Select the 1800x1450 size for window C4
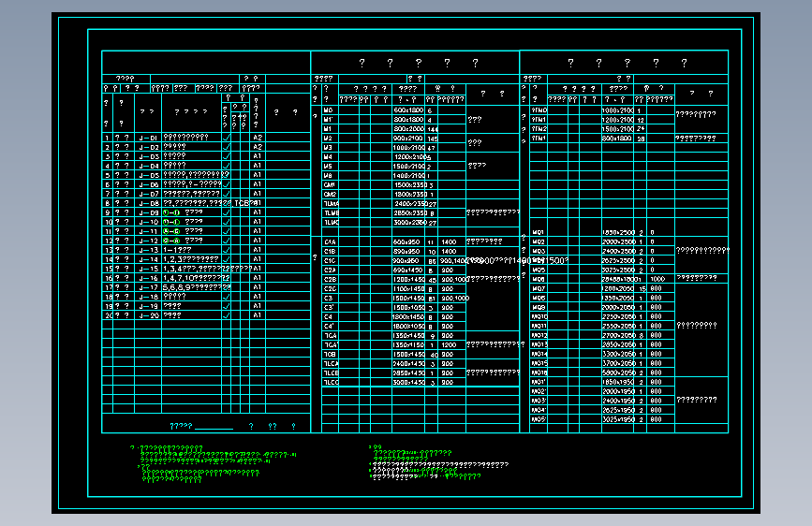 point(408,316)
